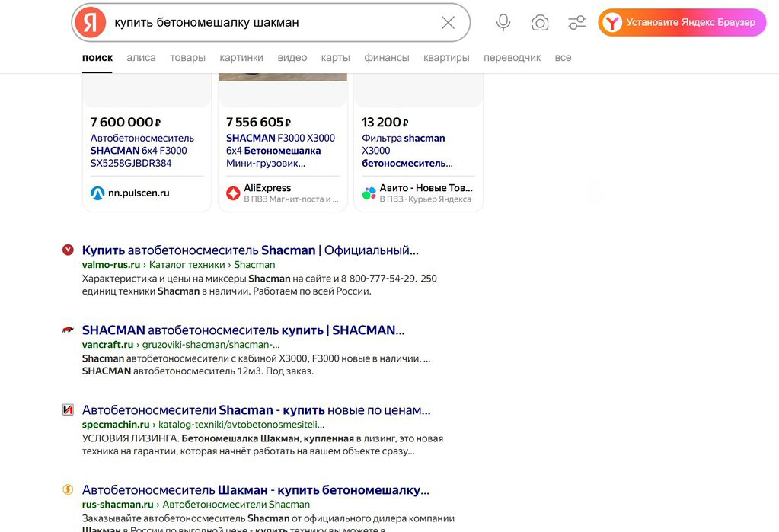This screenshot has width=779, height=532.
Task: Click the specmachin.ru result favicon
Action: coord(67,409)
